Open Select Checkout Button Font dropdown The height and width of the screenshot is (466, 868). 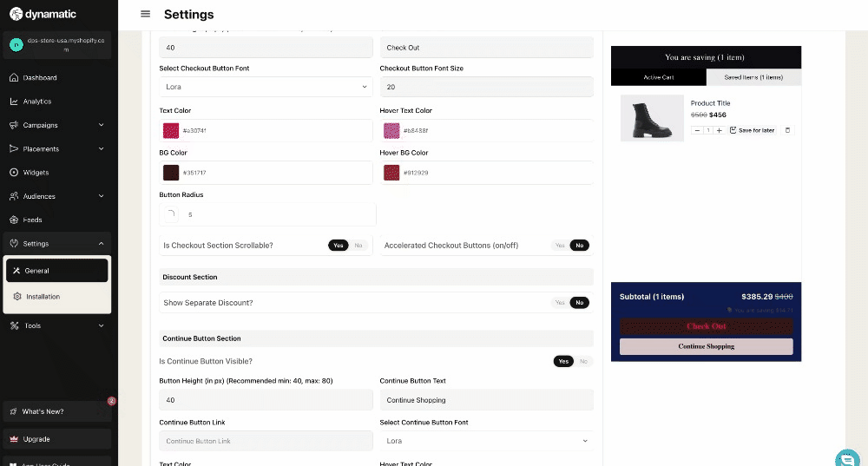tap(266, 87)
